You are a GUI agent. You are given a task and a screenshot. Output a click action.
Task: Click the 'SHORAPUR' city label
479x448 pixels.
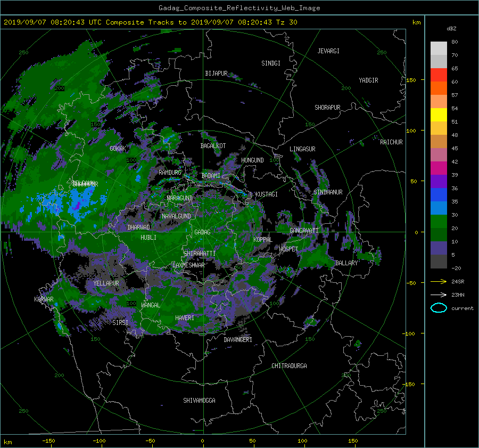[327, 108]
